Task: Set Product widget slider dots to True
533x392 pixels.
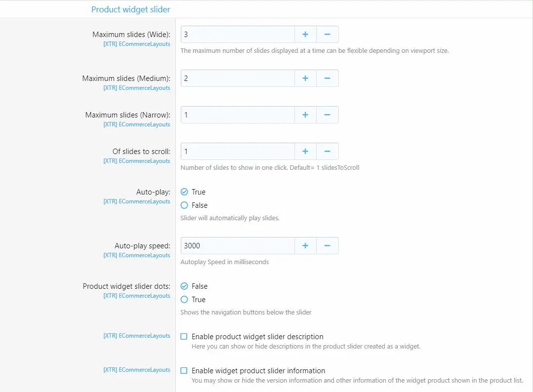Action: pos(184,300)
